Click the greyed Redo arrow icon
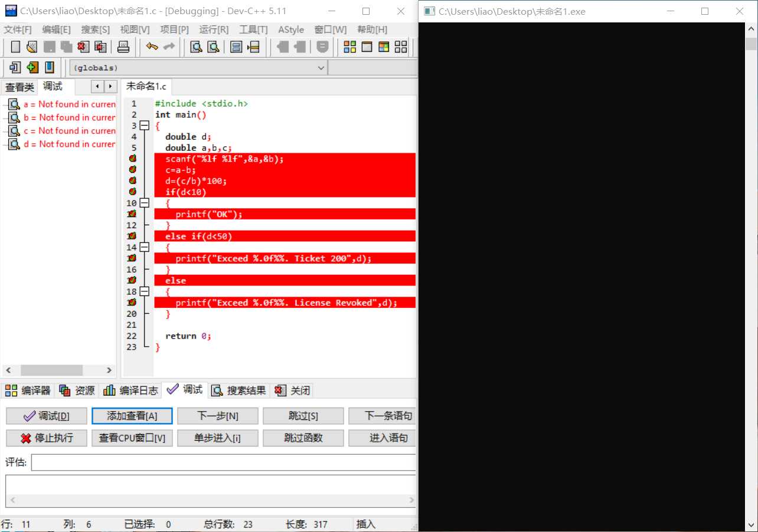758x532 pixels. tap(169, 47)
